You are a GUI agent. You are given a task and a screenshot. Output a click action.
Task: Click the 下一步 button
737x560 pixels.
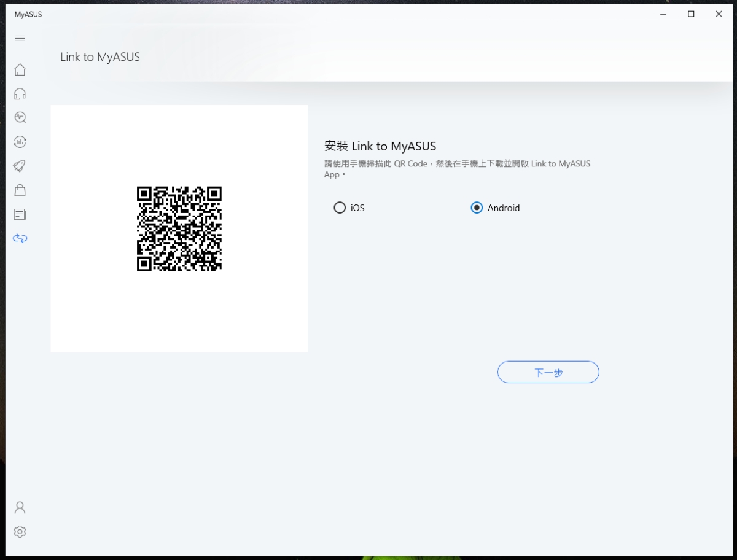tap(548, 372)
